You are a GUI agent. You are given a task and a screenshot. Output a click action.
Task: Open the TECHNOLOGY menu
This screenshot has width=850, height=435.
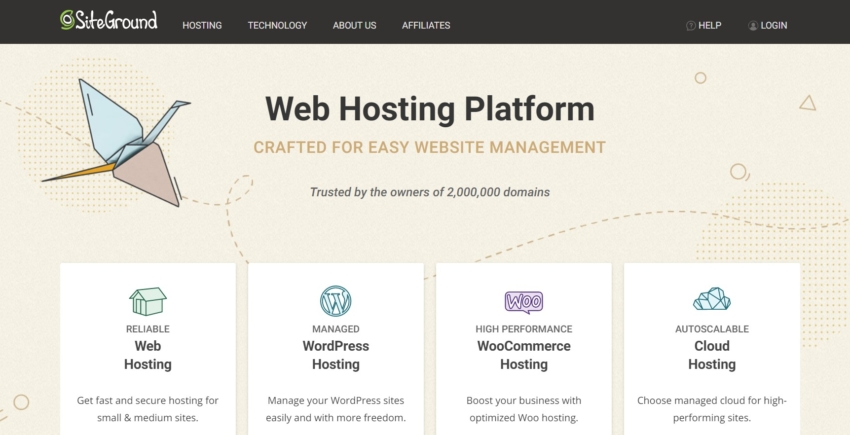pos(278,25)
